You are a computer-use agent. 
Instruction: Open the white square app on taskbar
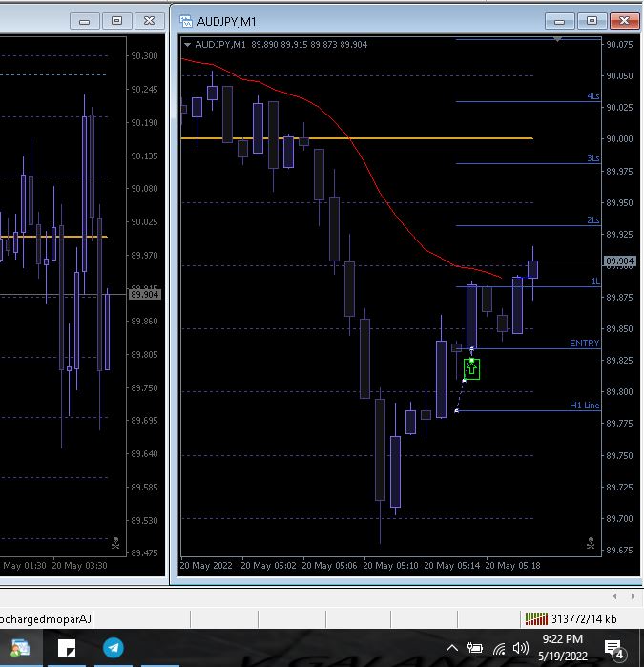coord(67,648)
